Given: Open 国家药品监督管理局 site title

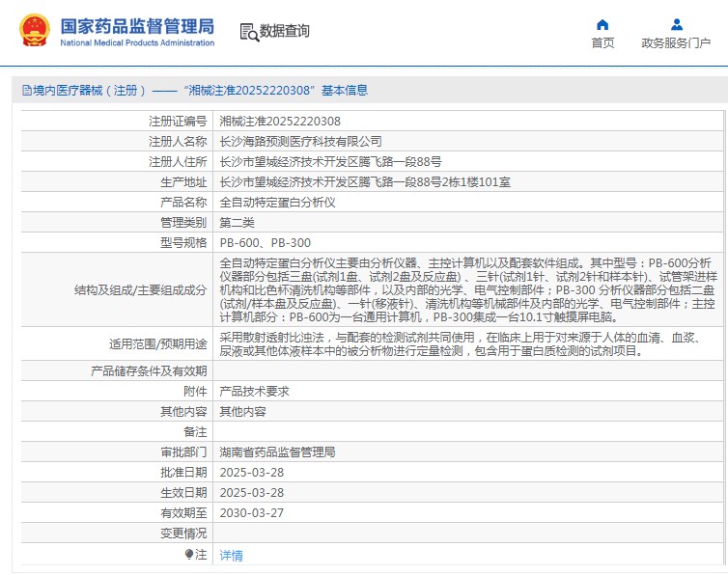Looking at the screenshot, I should pyautogui.click(x=137, y=26).
